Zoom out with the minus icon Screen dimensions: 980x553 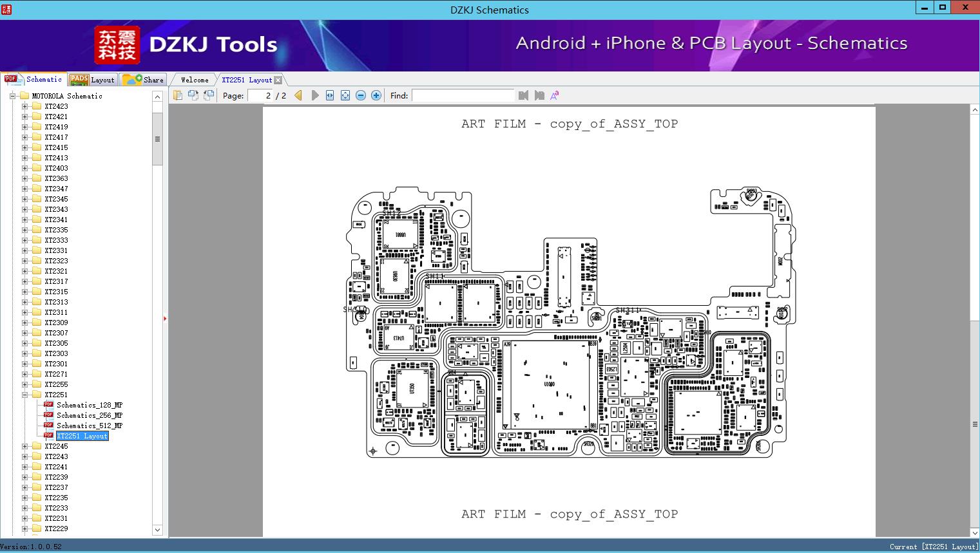pyautogui.click(x=361, y=95)
